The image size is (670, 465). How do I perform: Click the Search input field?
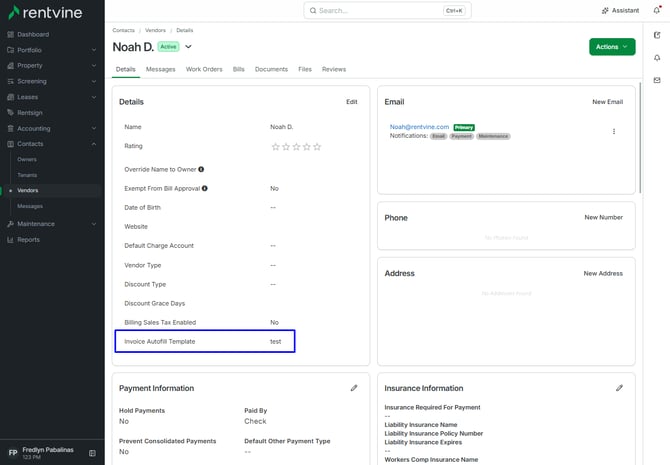tap(388, 10)
